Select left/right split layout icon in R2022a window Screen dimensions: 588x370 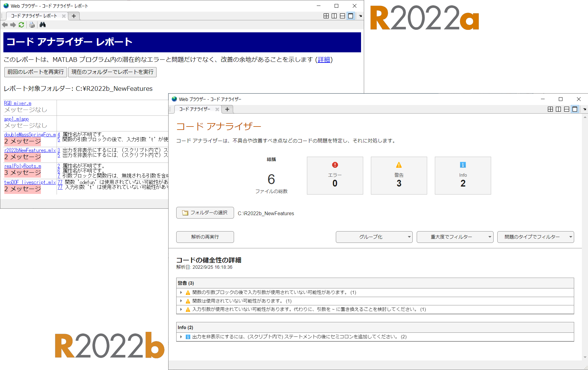pos(334,16)
